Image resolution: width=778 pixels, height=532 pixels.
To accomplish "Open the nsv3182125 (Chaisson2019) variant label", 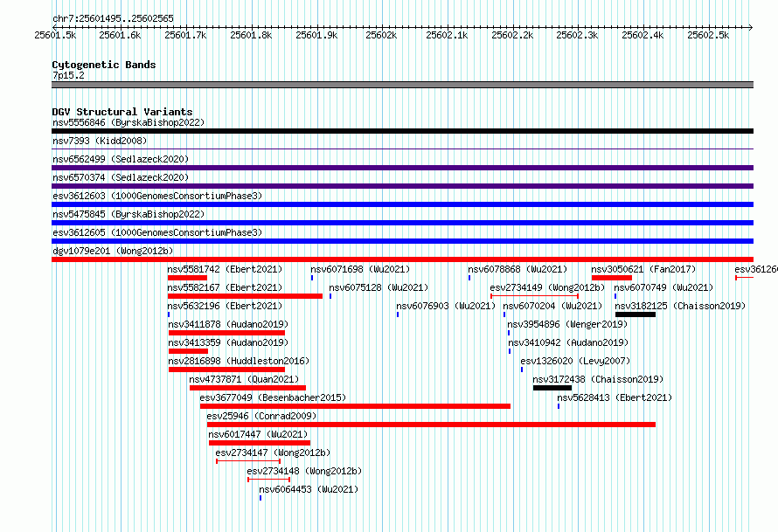I will [680, 306].
